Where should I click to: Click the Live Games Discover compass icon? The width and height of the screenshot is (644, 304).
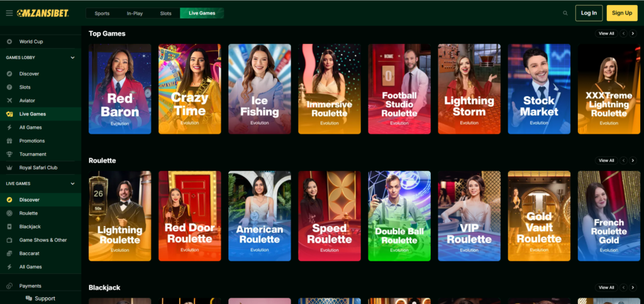(10, 200)
